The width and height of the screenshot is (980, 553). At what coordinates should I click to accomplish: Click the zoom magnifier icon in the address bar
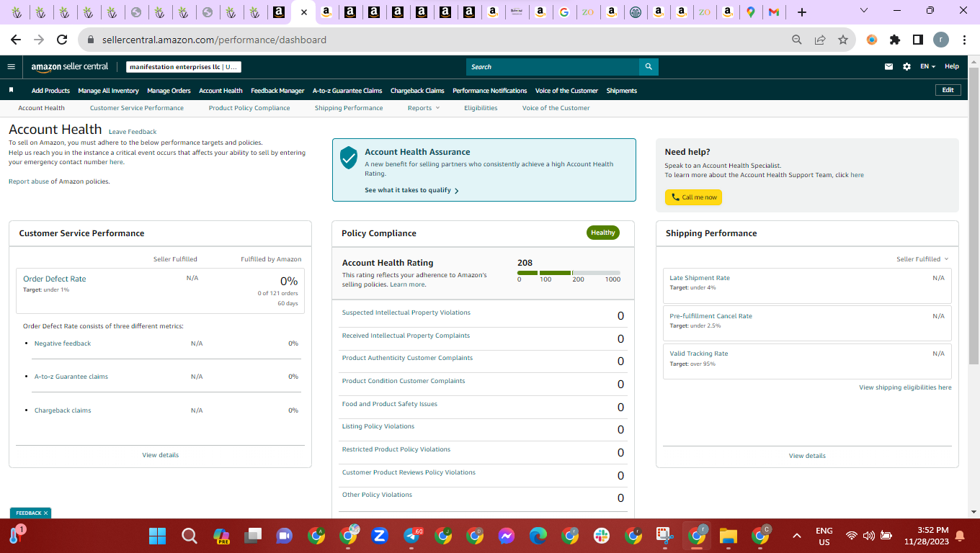797,40
